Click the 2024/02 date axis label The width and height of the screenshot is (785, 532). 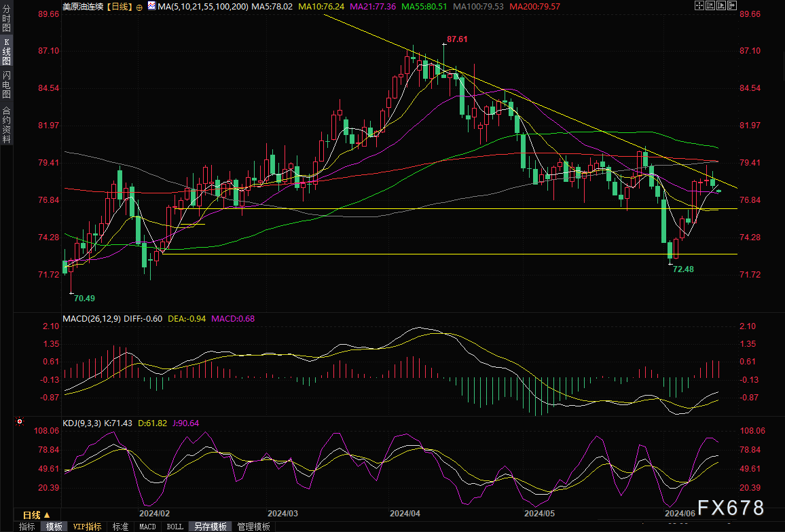(x=154, y=514)
